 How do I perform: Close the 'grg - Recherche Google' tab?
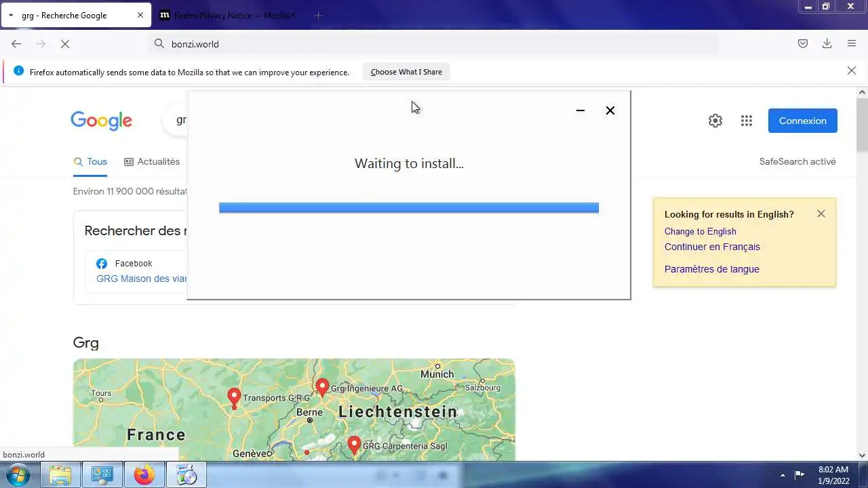click(x=140, y=15)
